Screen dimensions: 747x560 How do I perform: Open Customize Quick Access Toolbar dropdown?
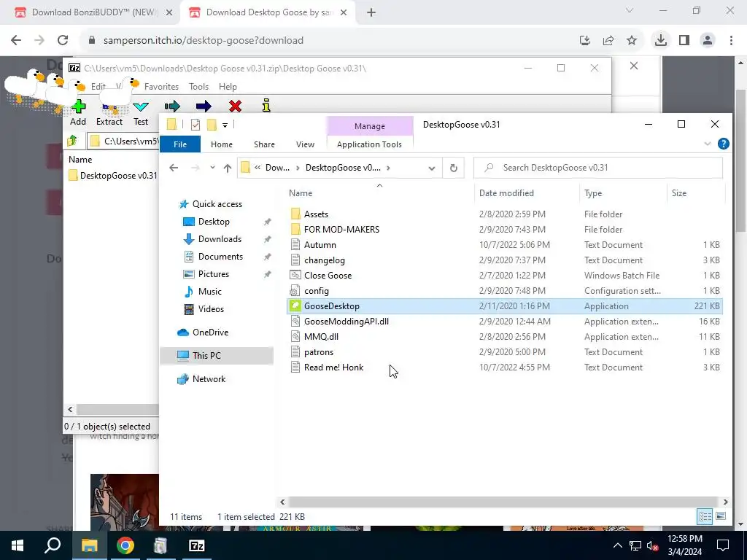pyautogui.click(x=225, y=125)
